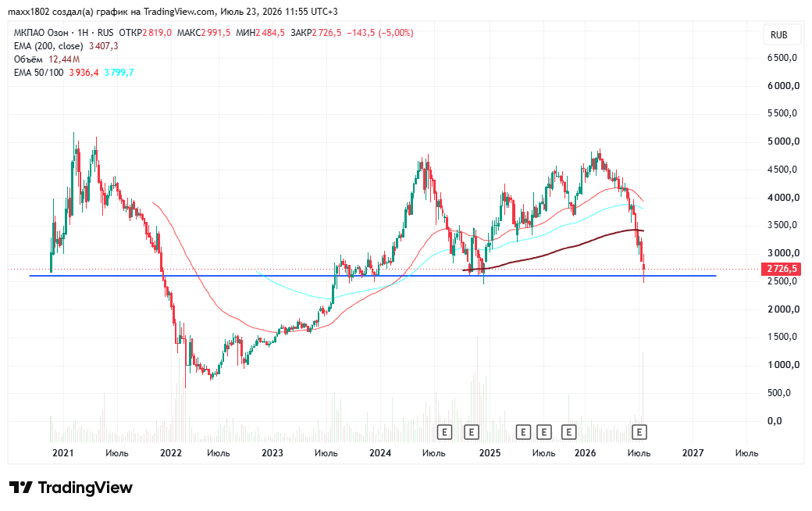The height and width of the screenshot is (511, 812).
Task: Click the 1500,0 price axis label
Action: pos(782,337)
